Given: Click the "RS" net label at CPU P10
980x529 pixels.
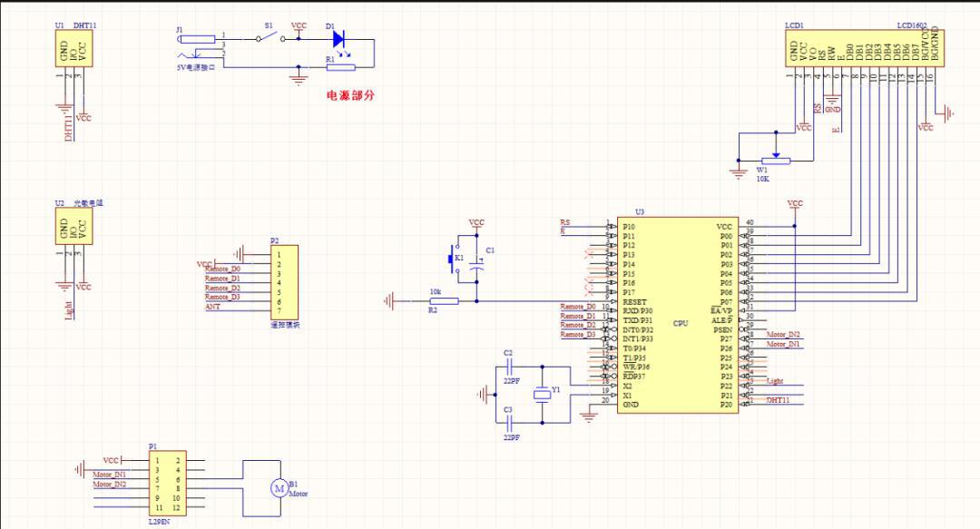Looking at the screenshot, I should [x=565, y=222].
